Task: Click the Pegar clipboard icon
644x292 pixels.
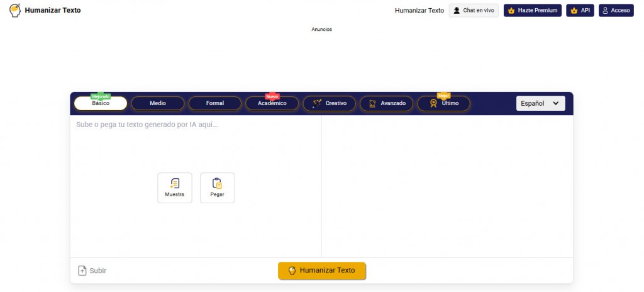Action: (217, 184)
